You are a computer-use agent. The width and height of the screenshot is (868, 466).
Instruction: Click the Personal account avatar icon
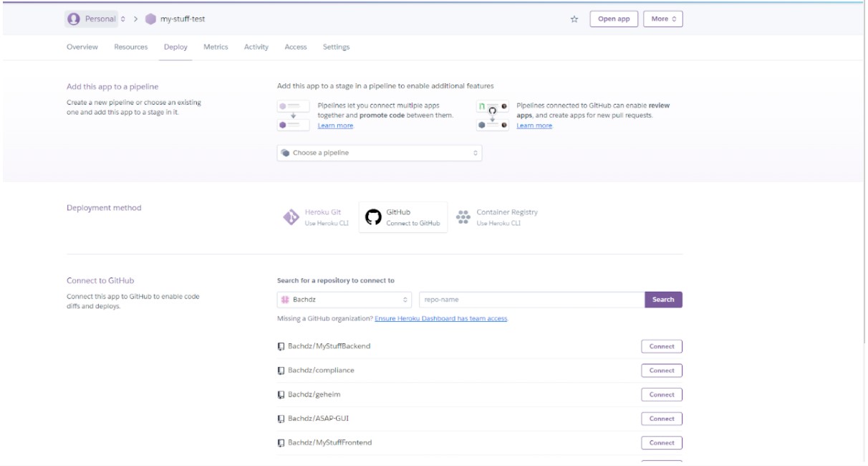point(74,19)
